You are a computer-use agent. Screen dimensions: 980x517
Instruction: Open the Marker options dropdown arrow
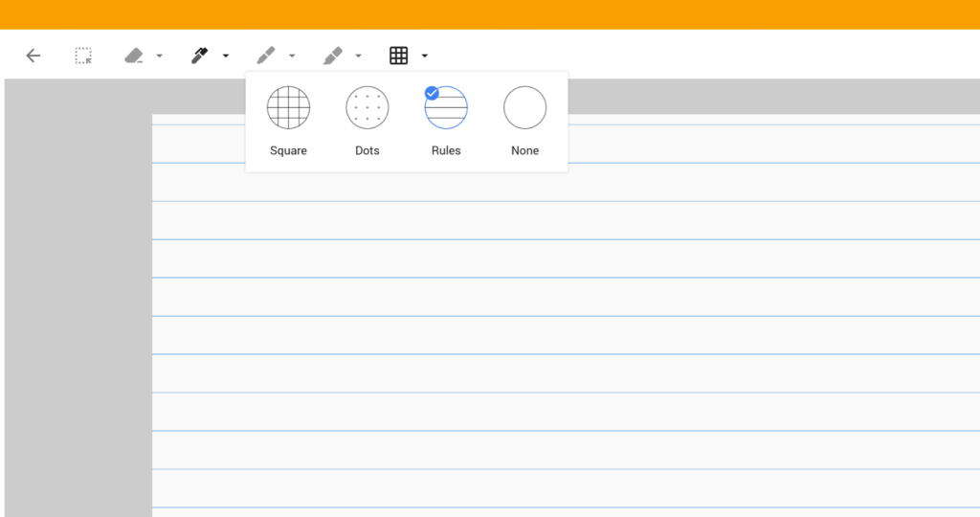(x=292, y=56)
